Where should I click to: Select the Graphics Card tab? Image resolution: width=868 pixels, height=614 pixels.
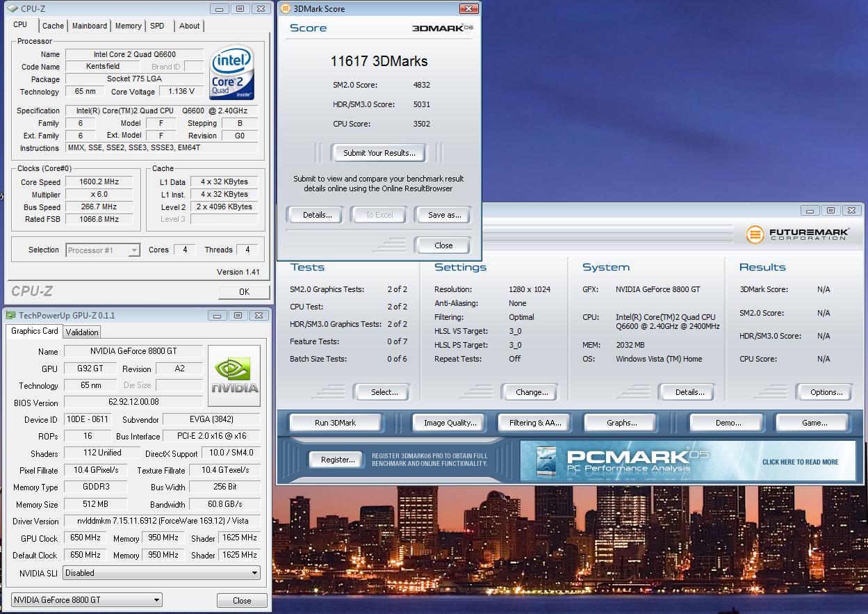pos(35,331)
